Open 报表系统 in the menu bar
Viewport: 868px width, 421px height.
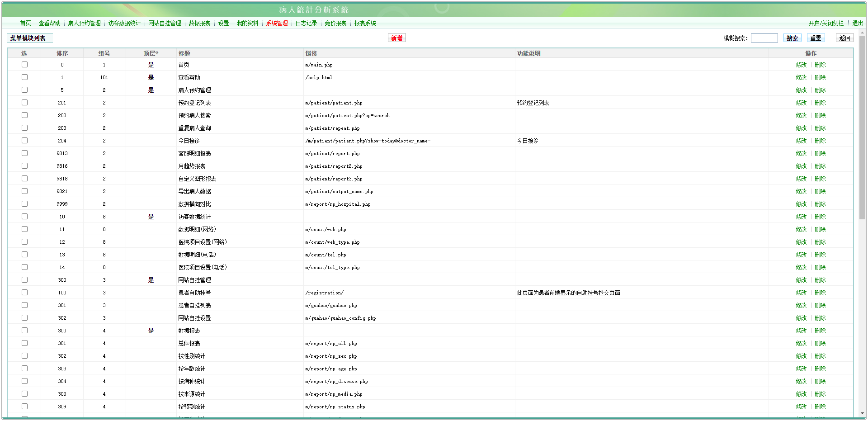(365, 23)
